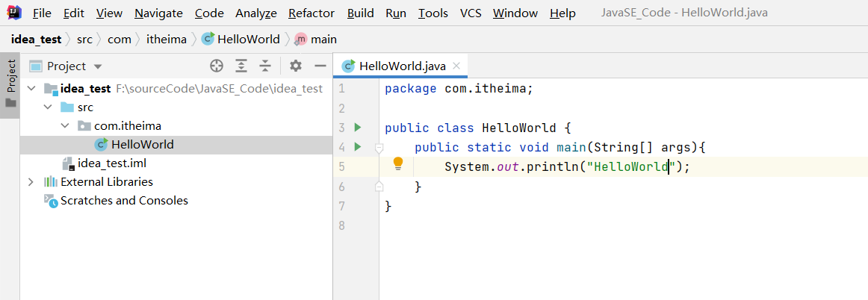Click idea_test in the breadcrumb bar
Viewport: 868px width, 300px height.
pyautogui.click(x=36, y=40)
